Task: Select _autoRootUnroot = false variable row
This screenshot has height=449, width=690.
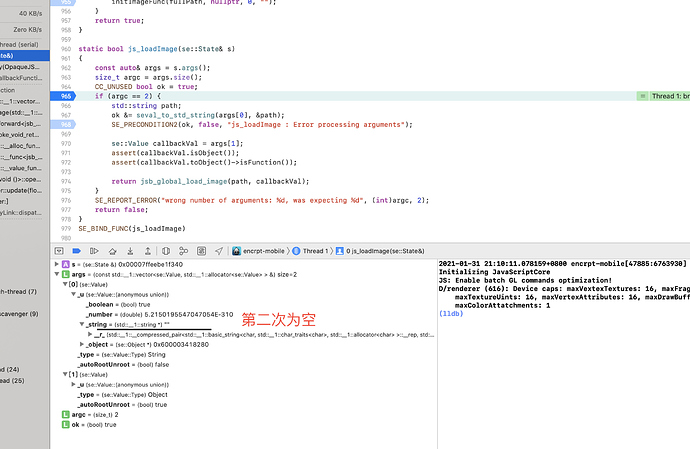Action: click(x=123, y=364)
